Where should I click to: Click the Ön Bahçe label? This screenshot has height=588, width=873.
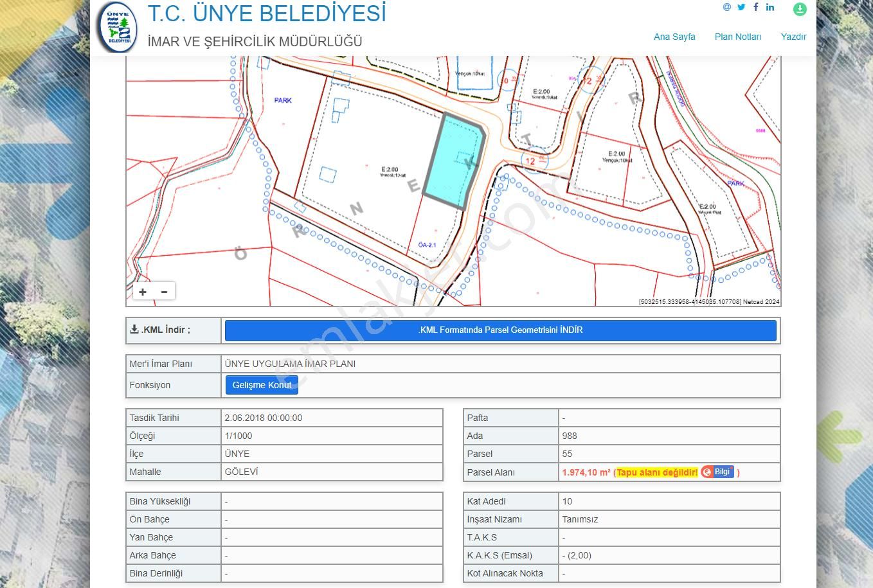tap(150, 519)
